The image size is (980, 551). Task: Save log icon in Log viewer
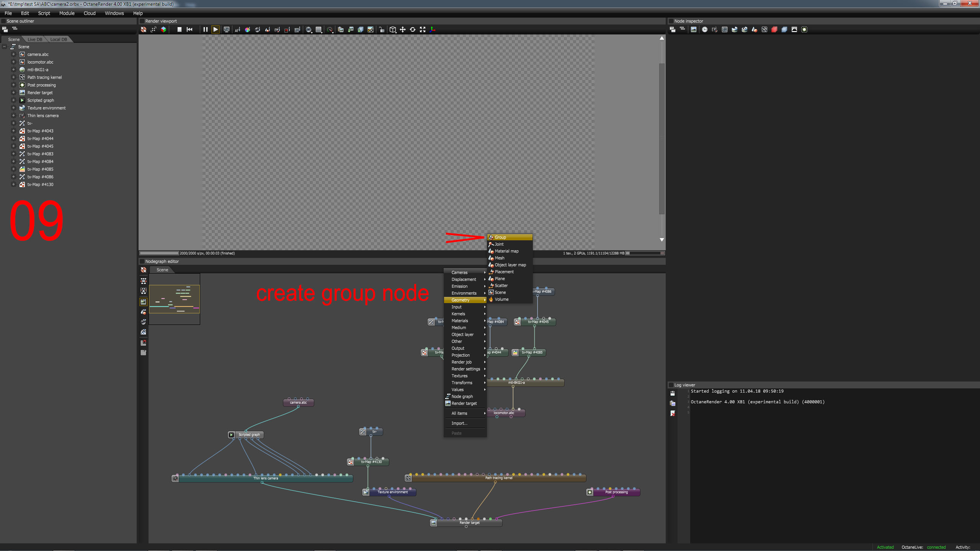point(673,393)
